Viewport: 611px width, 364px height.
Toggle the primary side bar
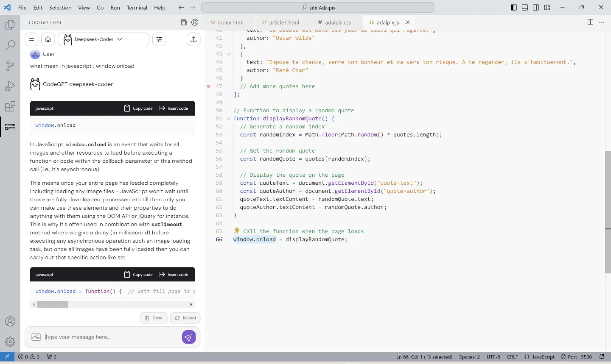click(x=514, y=8)
